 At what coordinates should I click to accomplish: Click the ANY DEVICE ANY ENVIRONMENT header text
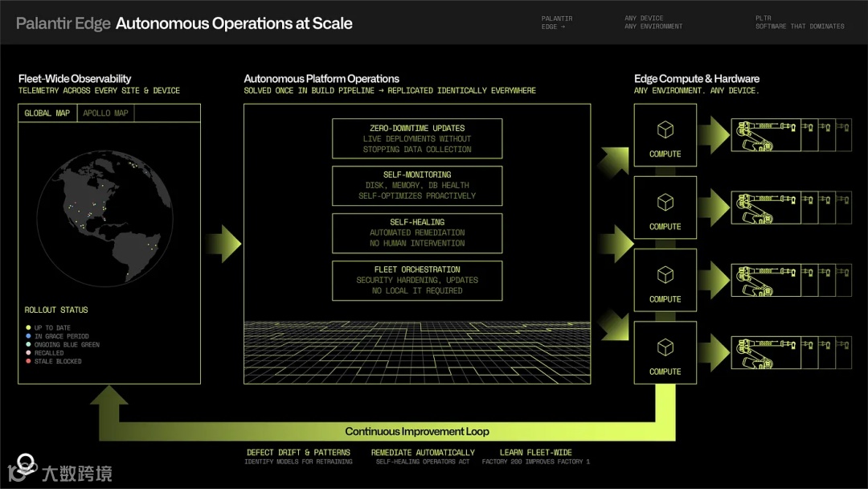653,23
